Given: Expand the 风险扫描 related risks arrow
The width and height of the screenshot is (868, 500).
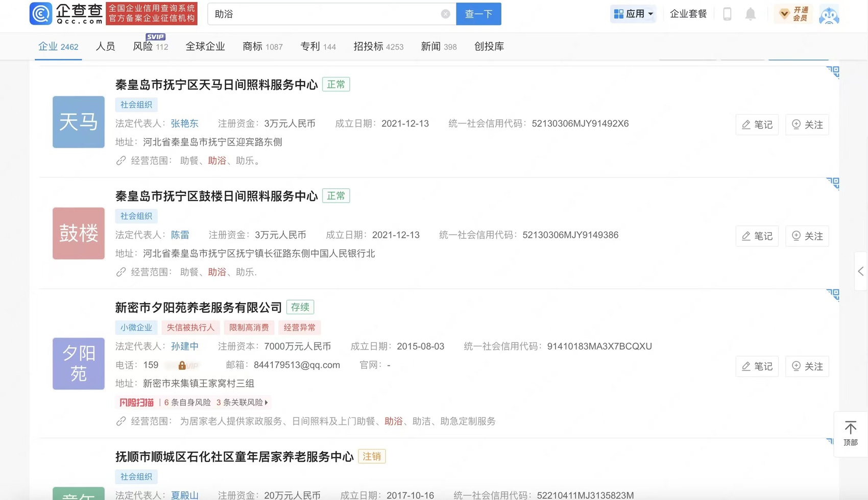Looking at the screenshot, I should (267, 403).
